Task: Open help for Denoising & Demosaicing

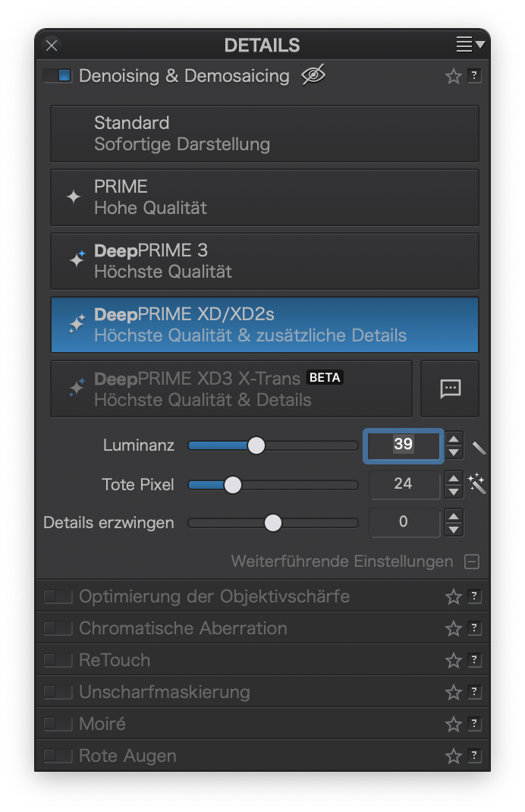Action: pyautogui.click(x=473, y=76)
